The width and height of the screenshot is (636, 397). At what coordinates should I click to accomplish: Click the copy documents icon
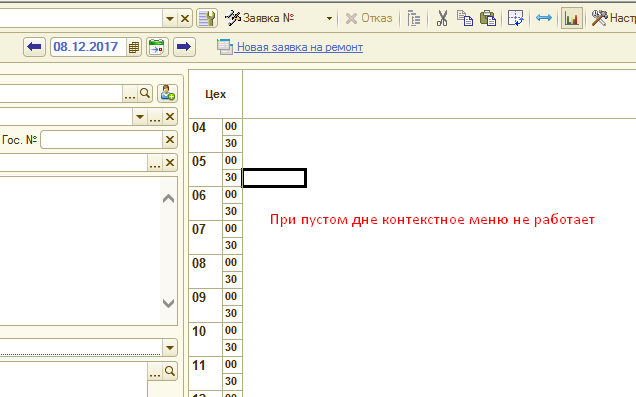[x=465, y=18]
